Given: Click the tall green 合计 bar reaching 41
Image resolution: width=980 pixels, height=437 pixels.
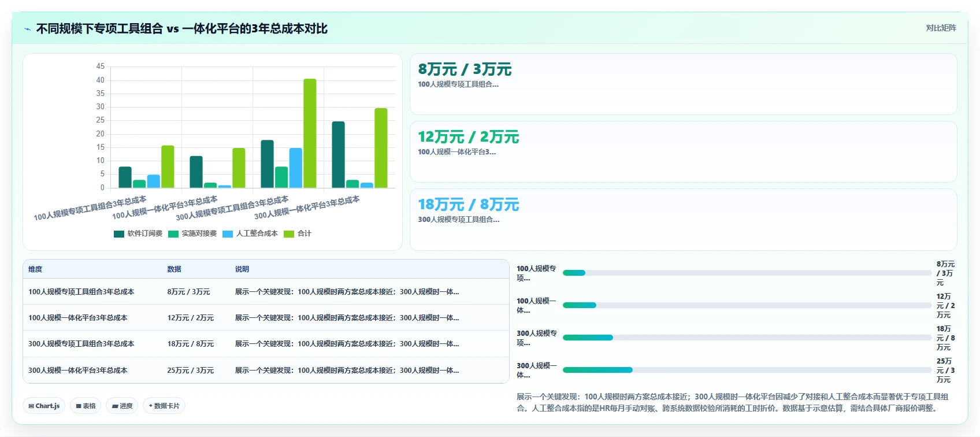Looking at the screenshot, I should pyautogui.click(x=310, y=134).
